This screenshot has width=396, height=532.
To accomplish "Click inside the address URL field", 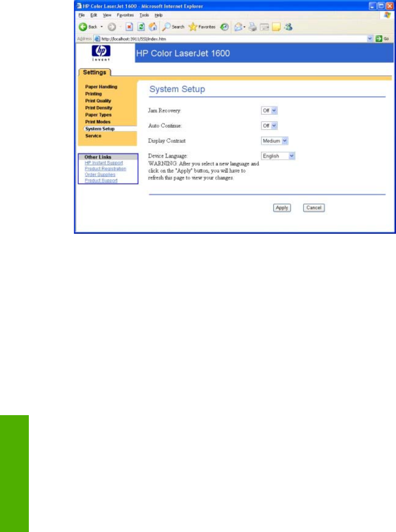I will [x=234, y=39].
